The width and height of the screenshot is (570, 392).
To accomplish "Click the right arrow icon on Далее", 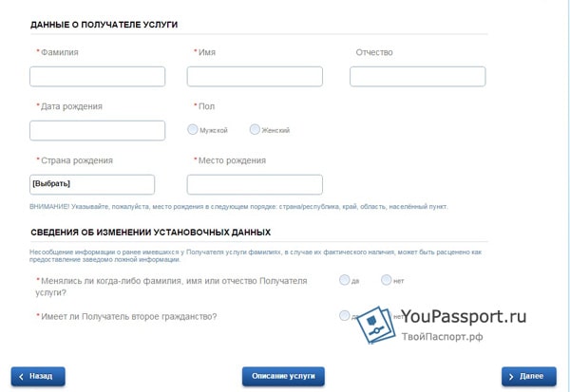I will pos(511,377).
